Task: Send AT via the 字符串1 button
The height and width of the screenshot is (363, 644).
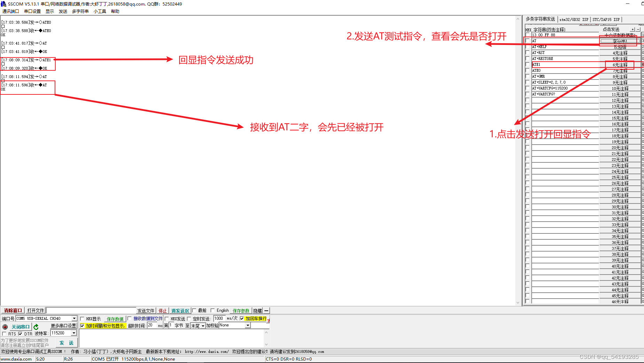Action: tap(620, 41)
